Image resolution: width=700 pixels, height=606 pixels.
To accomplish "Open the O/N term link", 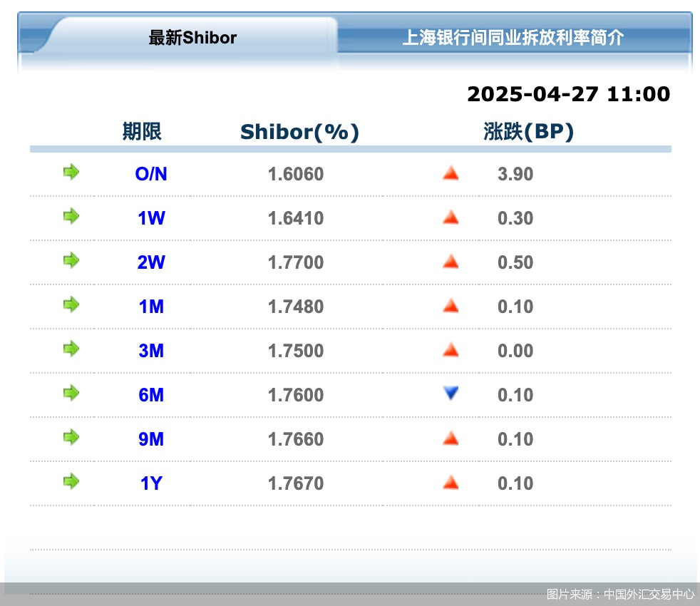I will [x=151, y=174].
